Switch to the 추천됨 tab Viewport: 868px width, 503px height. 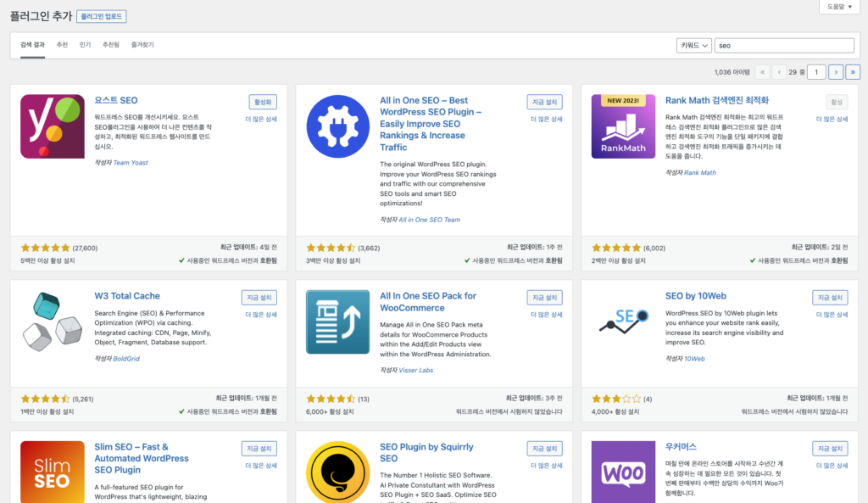[111, 45]
